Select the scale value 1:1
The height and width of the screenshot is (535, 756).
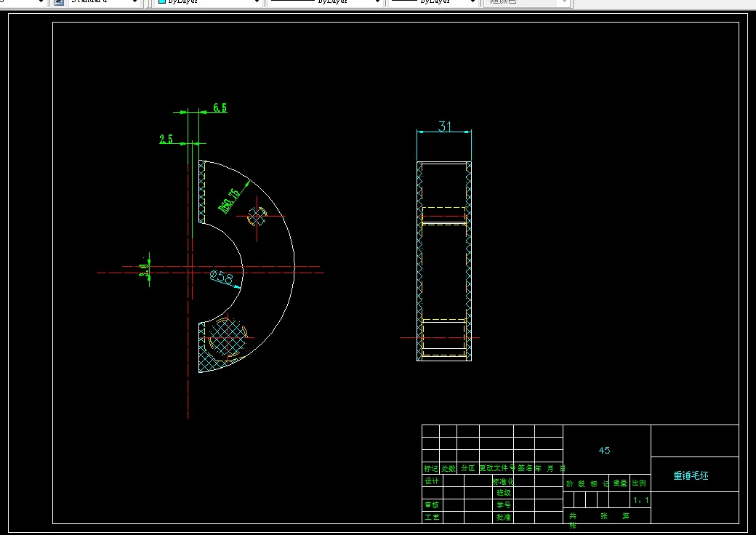click(x=640, y=500)
